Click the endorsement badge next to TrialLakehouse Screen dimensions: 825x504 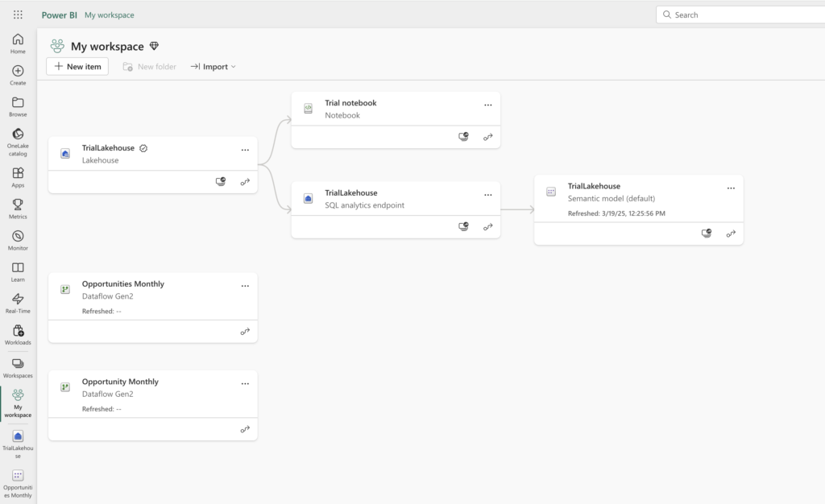[143, 148]
